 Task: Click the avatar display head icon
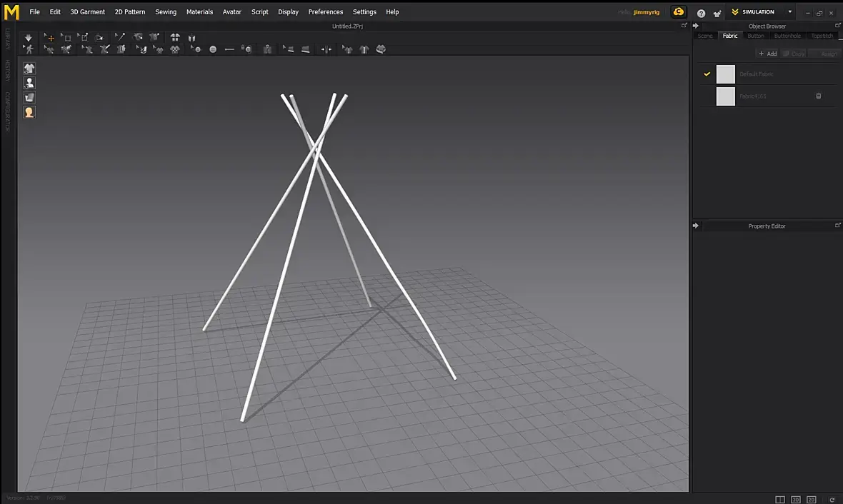29,112
